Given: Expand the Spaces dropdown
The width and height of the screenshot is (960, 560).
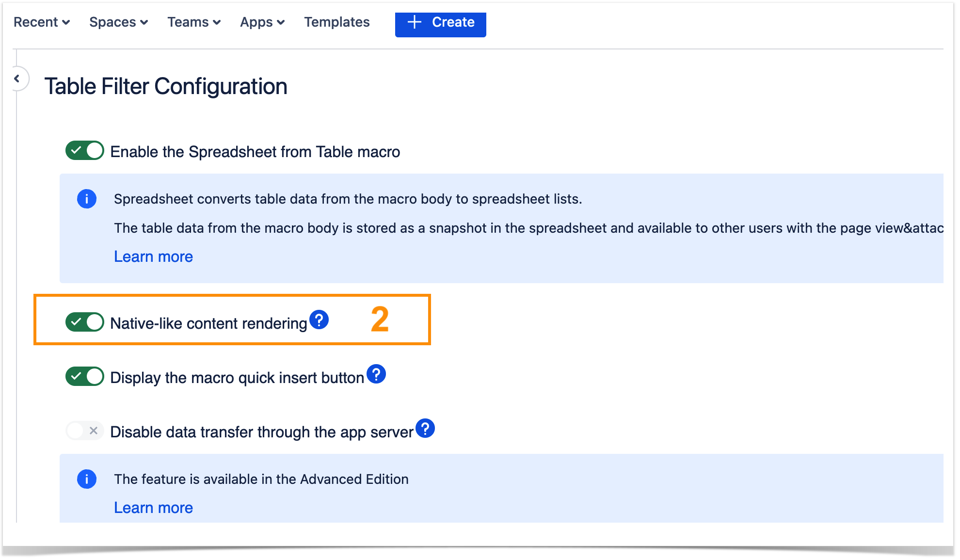Looking at the screenshot, I should [x=118, y=22].
